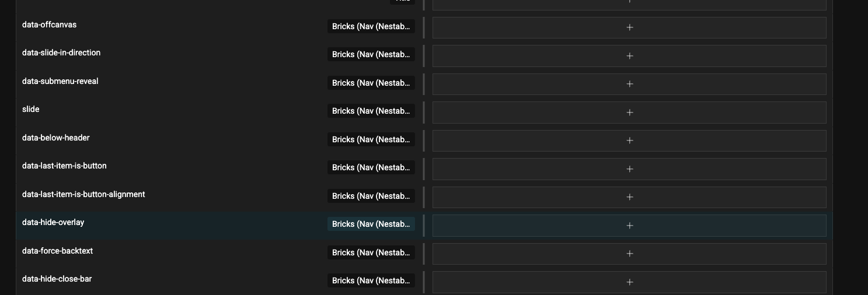868x295 pixels.
Task: Add translation for data-below-header row
Action: point(629,141)
